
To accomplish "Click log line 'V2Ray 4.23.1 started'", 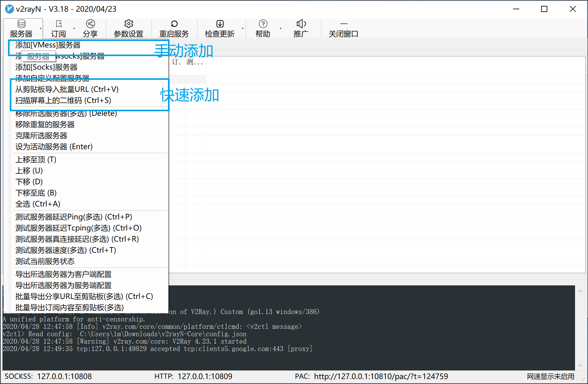I will coord(125,341).
